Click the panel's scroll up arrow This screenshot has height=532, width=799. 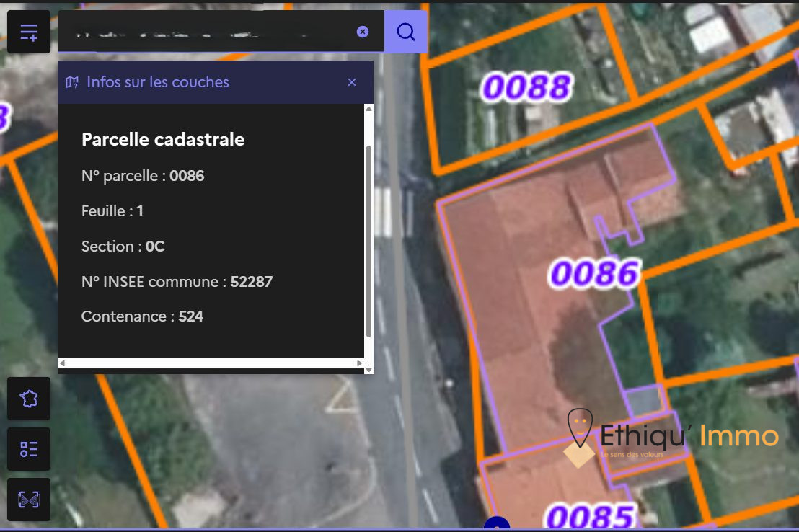coord(369,108)
